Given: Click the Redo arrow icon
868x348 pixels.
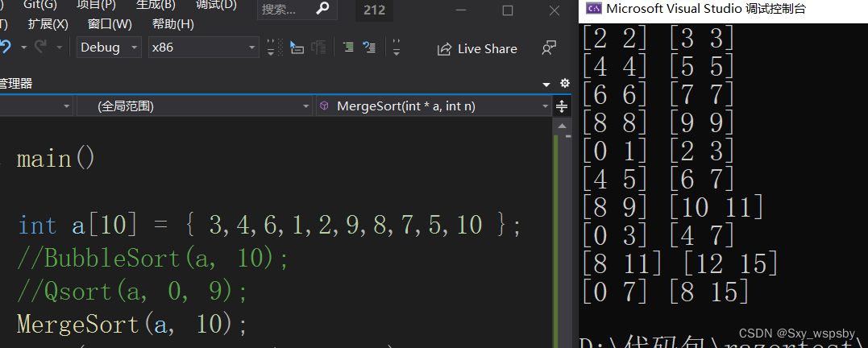Looking at the screenshot, I should click(x=40, y=48).
